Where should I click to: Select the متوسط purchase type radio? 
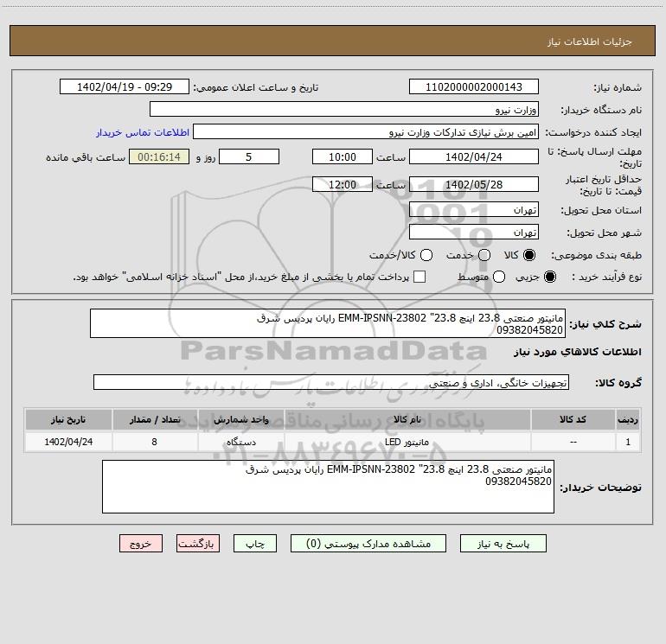pos(499,277)
